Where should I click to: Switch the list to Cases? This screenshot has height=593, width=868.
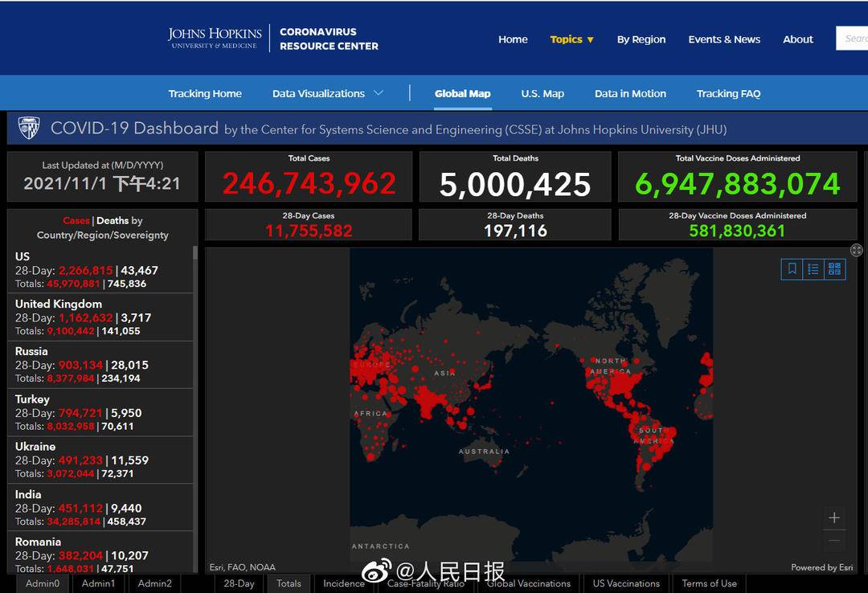tap(76, 220)
